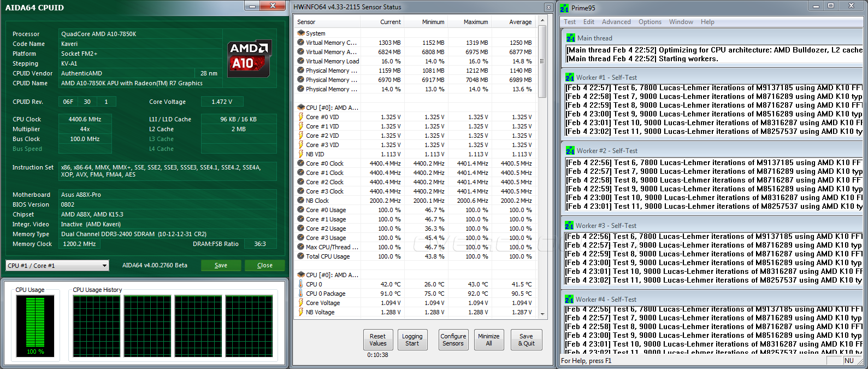Click the Save & Quit button
868x369 pixels.
pos(527,339)
